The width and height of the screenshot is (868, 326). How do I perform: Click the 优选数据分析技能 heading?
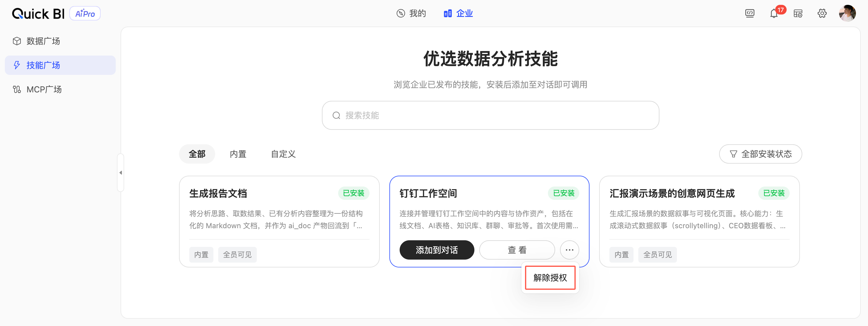491,59
